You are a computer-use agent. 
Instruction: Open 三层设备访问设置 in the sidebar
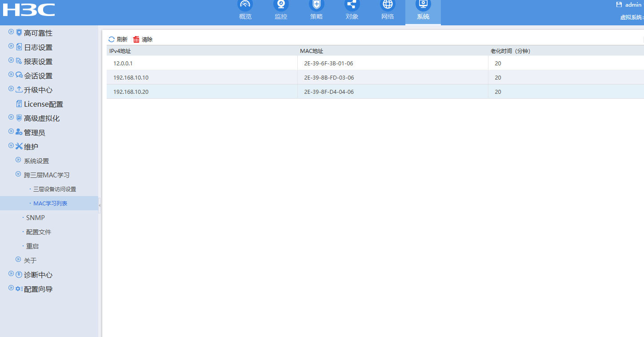55,189
